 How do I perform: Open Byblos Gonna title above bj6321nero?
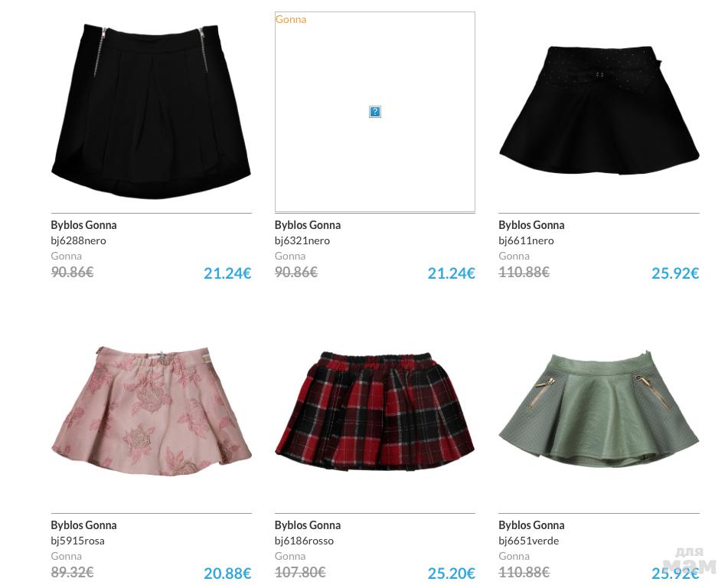(308, 225)
